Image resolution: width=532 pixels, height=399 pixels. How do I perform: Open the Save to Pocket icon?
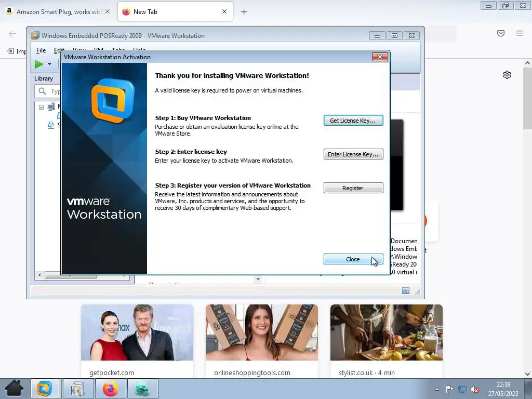(x=501, y=33)
